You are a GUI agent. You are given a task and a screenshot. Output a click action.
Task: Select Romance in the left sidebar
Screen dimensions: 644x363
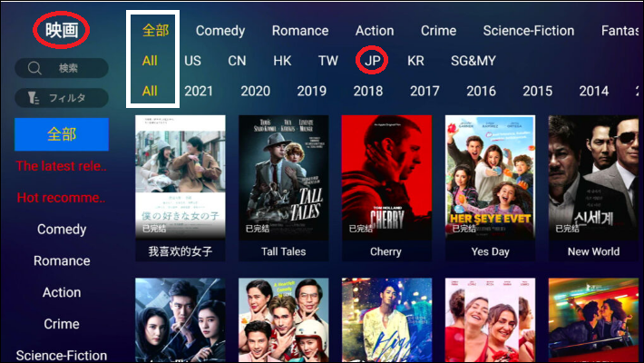[x=62, y=260]
